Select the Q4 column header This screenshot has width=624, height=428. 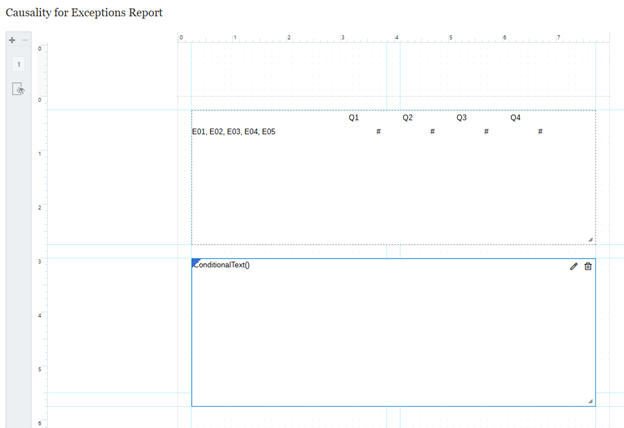click(x=515, y=118)
